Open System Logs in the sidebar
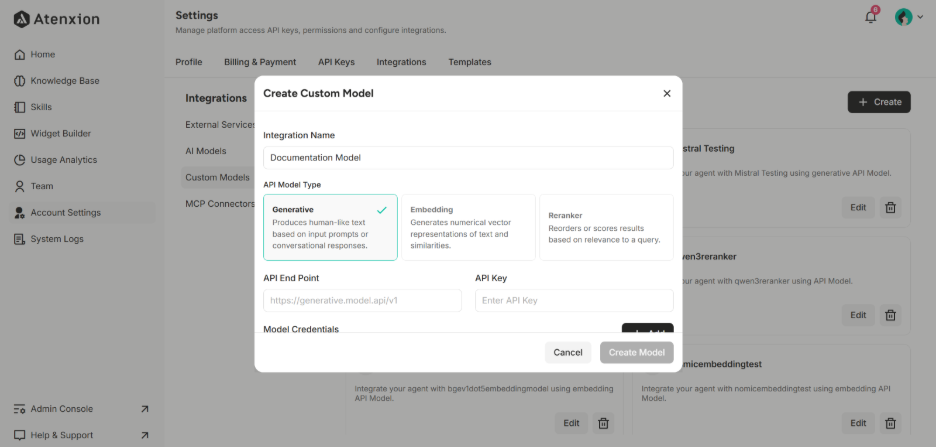936x447 pixels. coord(49,239)
